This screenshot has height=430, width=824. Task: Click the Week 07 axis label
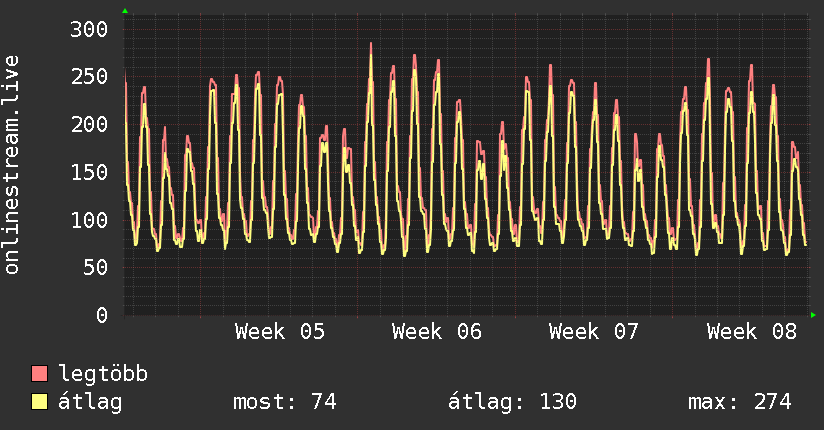594,332
